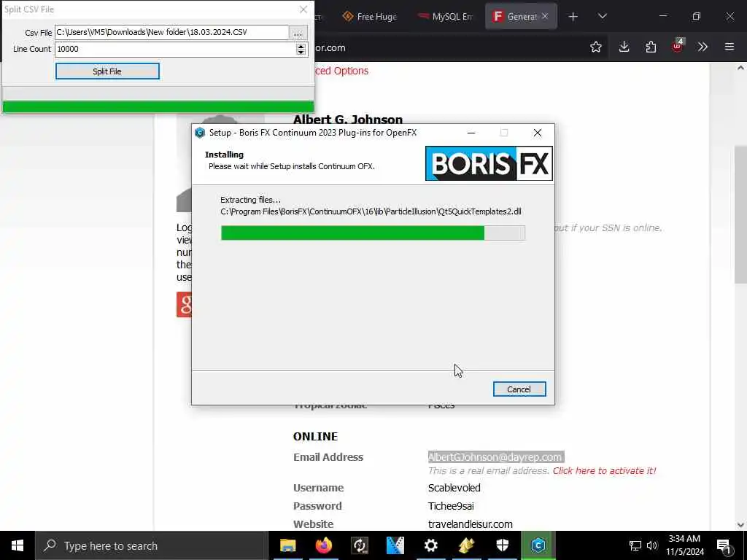747x560 pixels.
Task: Click the Split File button
Action: (107, 71)
